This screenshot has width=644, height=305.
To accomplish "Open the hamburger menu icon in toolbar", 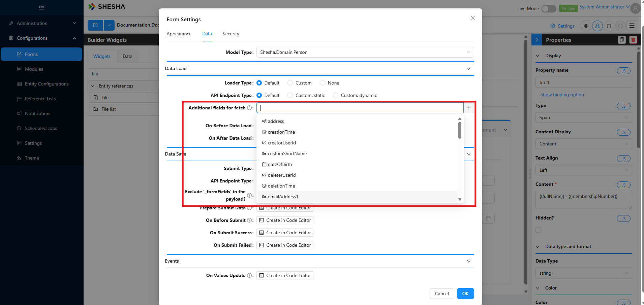I will coord(632,26).
